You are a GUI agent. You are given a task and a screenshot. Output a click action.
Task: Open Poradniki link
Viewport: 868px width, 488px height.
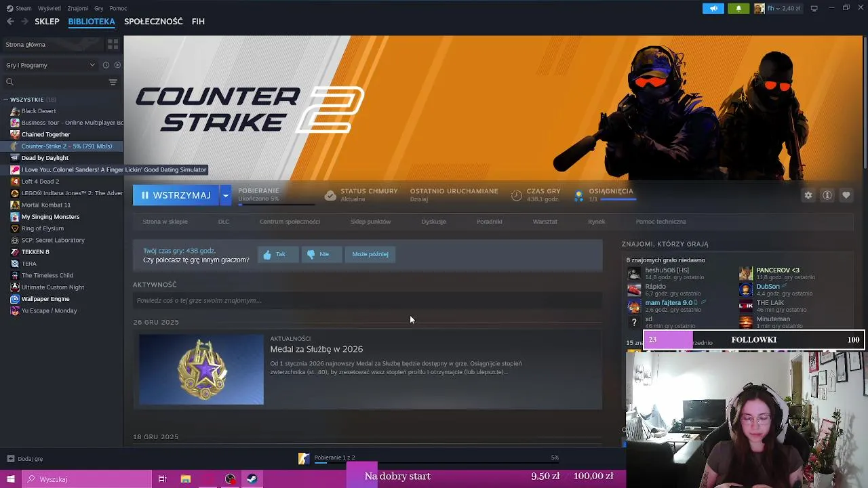tap(490, 222)
